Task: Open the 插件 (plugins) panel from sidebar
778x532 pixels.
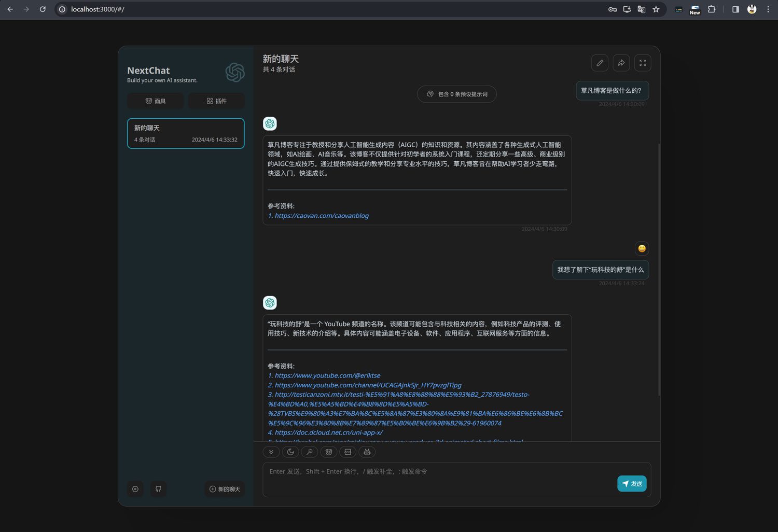Action: point(216,101)
